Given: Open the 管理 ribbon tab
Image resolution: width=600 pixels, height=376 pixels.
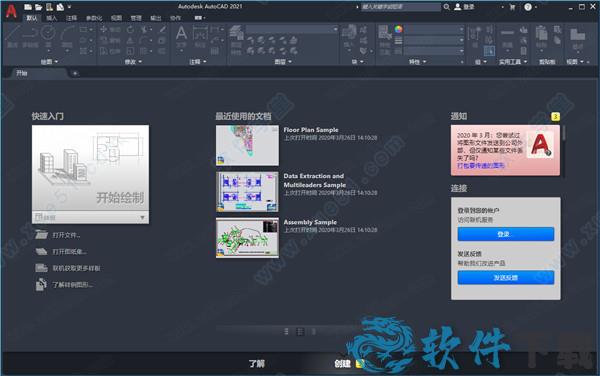Looking at the screenshot, I should (136, 18).
